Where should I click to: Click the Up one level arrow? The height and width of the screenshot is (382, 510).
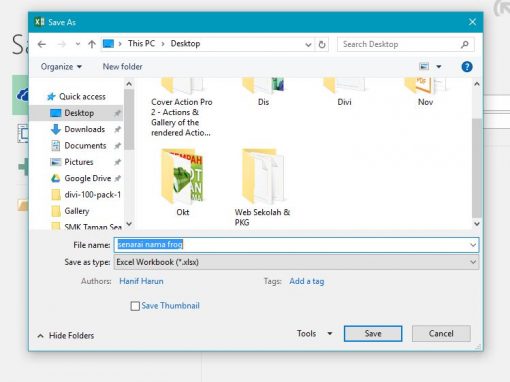92,44
